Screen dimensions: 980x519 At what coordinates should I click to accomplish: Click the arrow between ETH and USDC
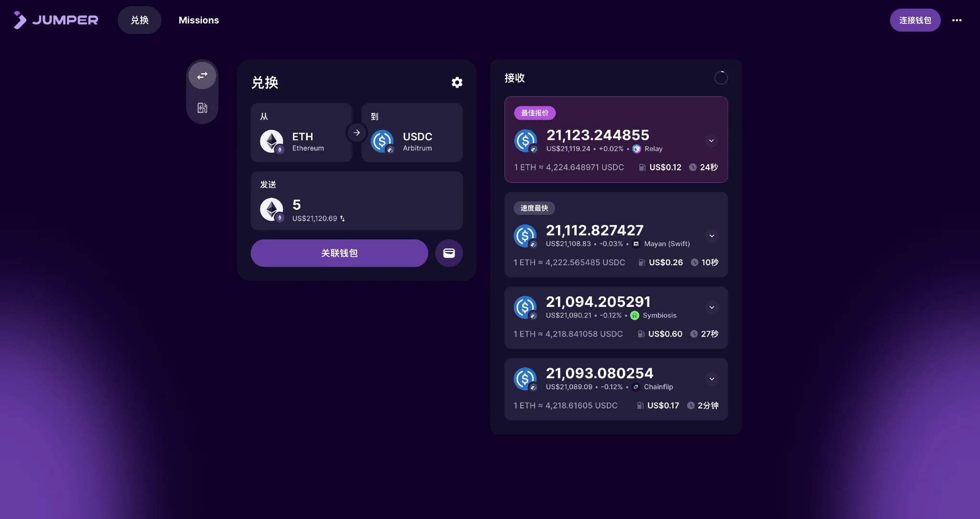point(356,133)
